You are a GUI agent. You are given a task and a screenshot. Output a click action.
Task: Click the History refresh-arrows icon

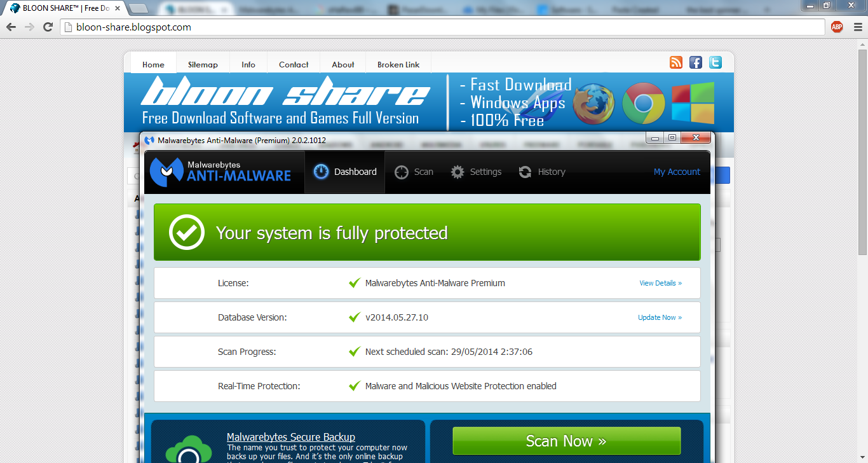pos(525,172)
